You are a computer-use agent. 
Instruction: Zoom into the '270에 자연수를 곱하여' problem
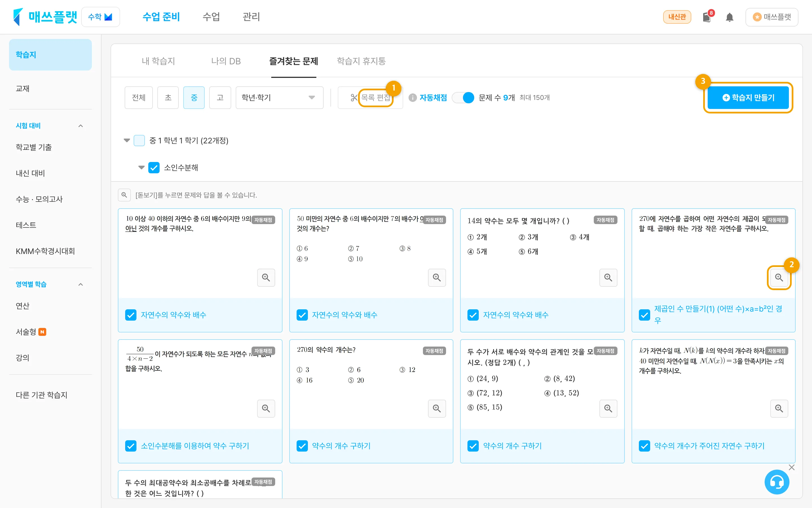779,277
